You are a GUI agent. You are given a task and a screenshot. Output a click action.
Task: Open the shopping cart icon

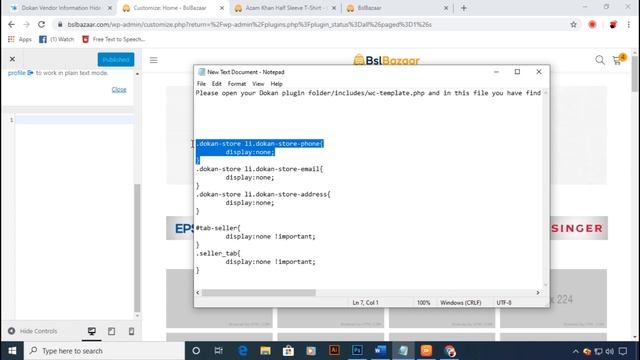(618, 60)
